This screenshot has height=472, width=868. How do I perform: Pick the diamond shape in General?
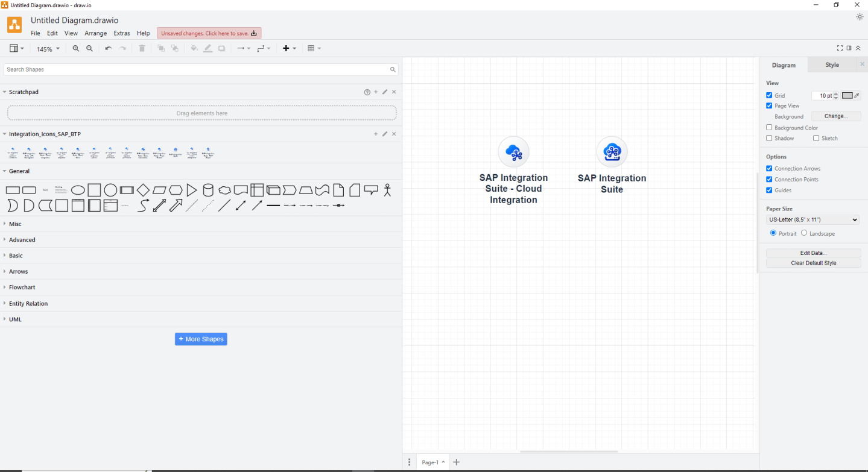pos(143,190)
